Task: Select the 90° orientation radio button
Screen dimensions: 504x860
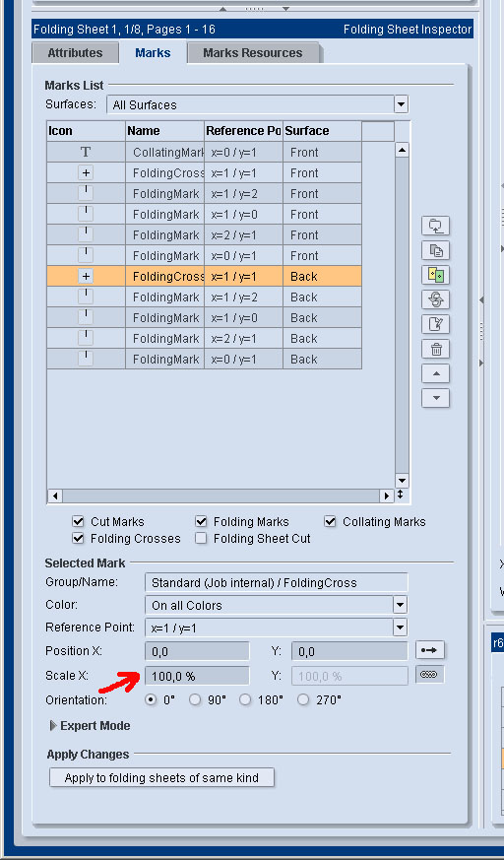Action: coord(195,699)
